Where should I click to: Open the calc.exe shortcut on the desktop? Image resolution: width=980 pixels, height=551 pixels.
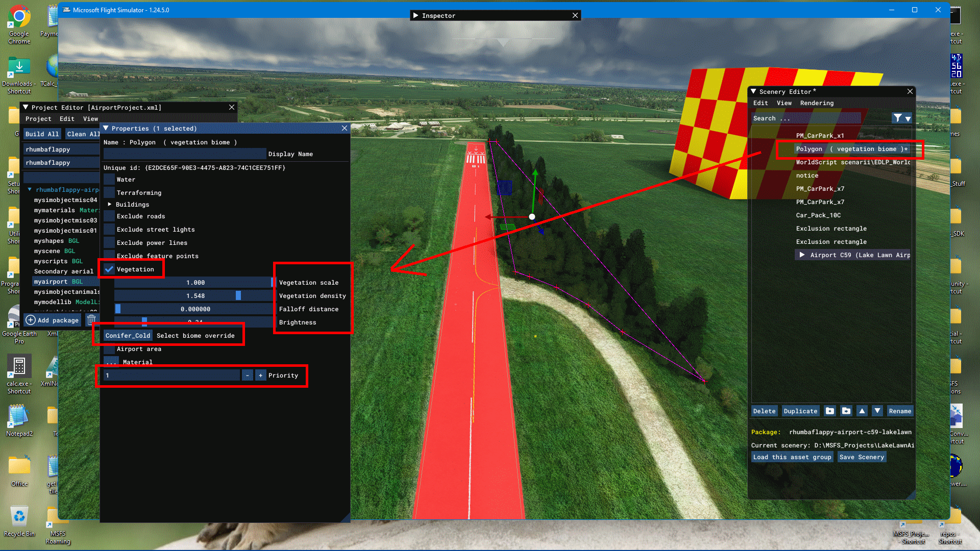coord(19,375)
